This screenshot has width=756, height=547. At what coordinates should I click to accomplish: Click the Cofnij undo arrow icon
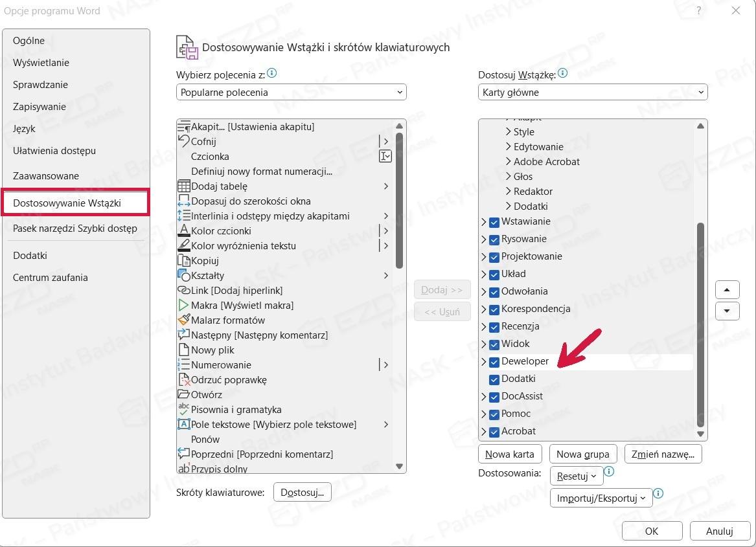point(183,141)
